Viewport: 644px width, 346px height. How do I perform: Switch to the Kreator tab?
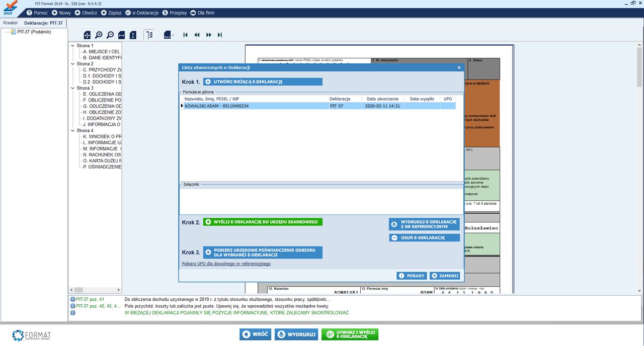pyautogui.click(x=11, y=23)
